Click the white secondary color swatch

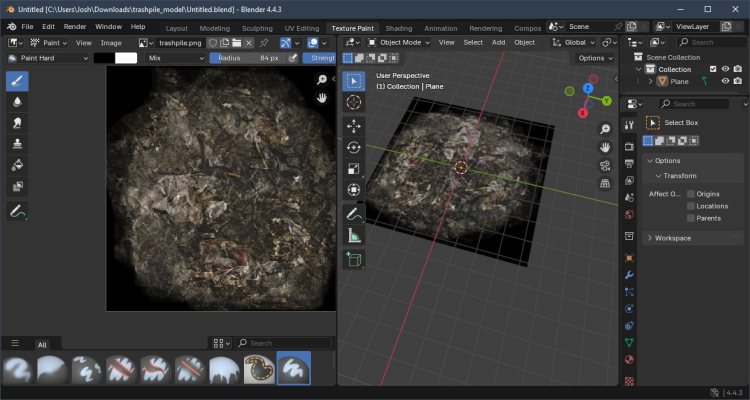[x=127, y=58]
